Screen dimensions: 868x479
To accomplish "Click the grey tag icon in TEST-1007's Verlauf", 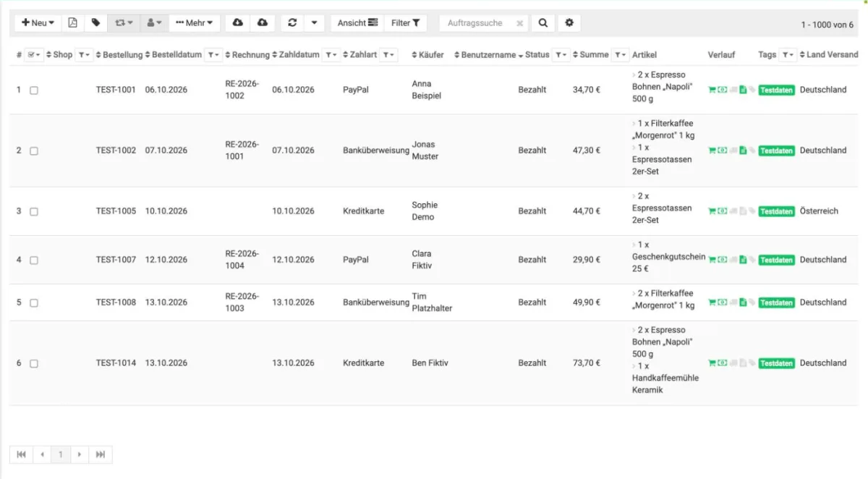I will pos(752,260).
